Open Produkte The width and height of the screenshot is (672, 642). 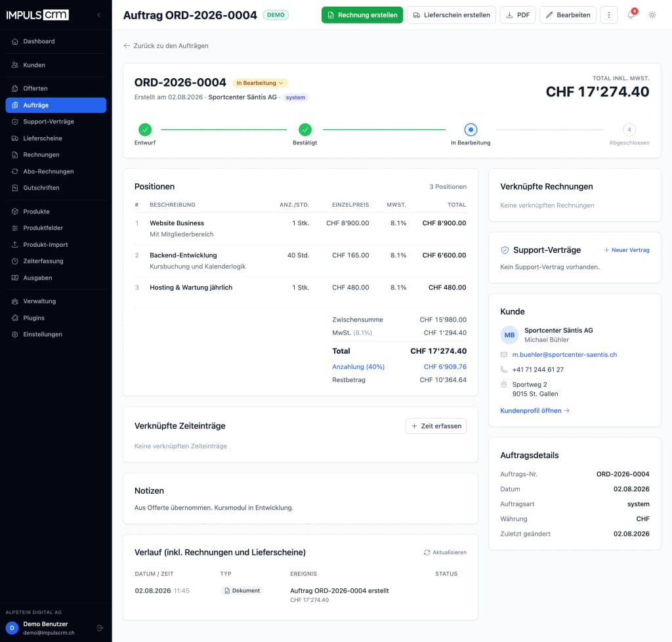coord(56,211)
